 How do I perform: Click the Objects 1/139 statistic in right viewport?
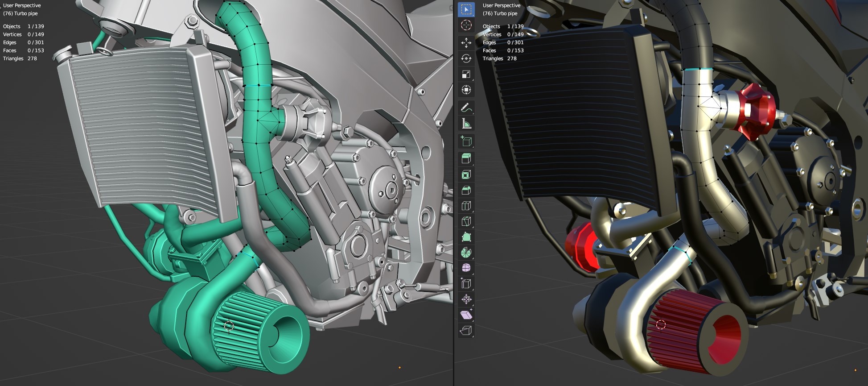tap(503, 26)
